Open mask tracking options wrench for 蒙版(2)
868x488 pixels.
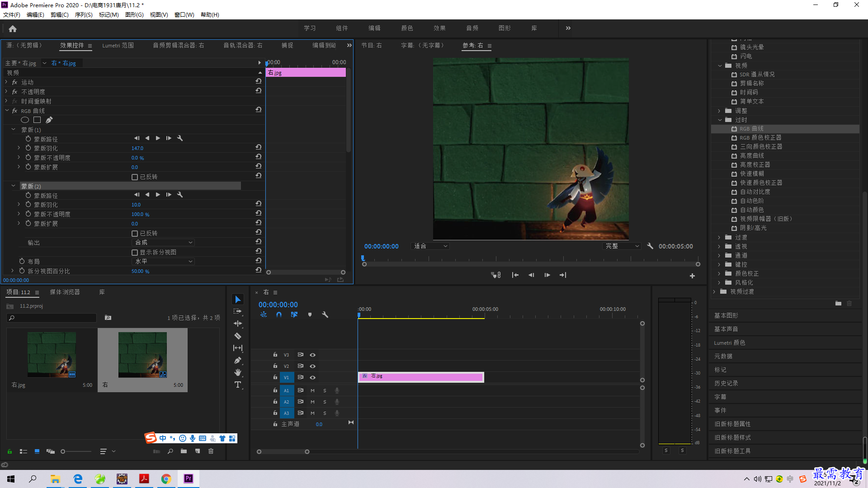[x=180, y=195]
